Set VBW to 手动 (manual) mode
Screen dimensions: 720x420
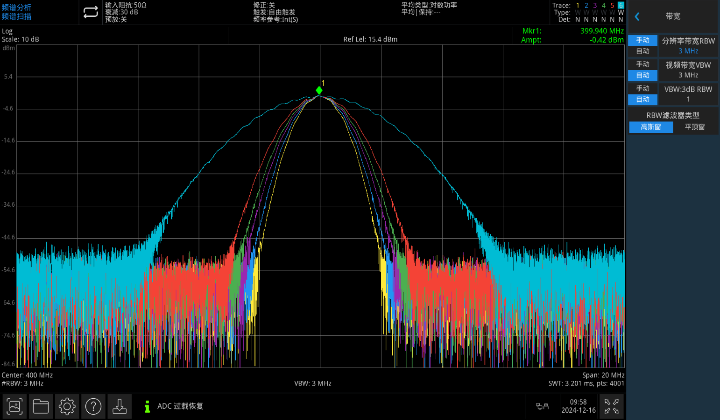pyautogui.click(x=641, y=64)
